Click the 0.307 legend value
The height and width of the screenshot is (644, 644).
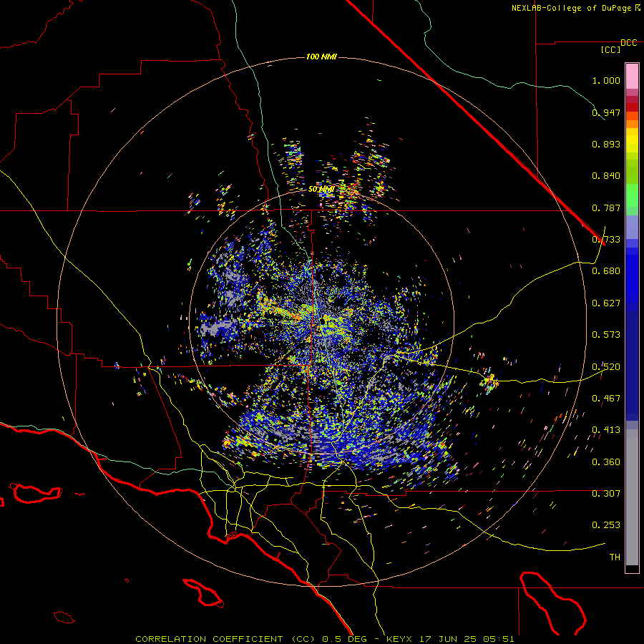[606, 494]
